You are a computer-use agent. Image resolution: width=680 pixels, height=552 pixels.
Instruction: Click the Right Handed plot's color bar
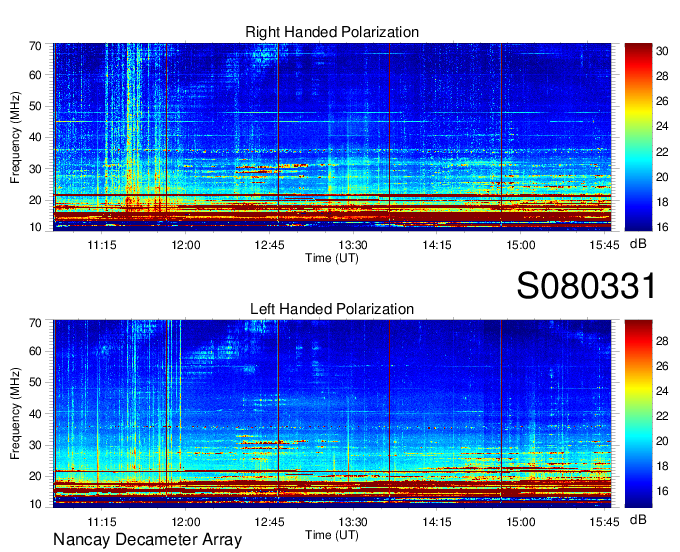tap(638, 137)
